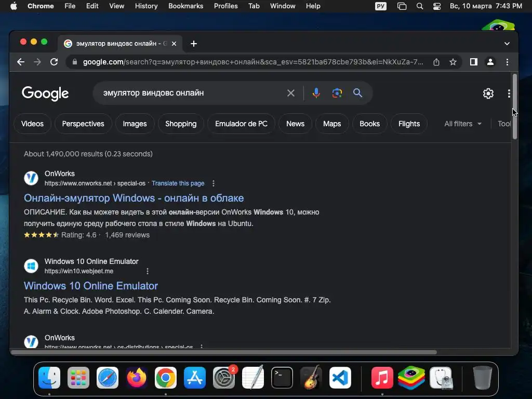532x399 pixels.
Task: Launch BlueStacks from the Dock
Action: point(411,378)
